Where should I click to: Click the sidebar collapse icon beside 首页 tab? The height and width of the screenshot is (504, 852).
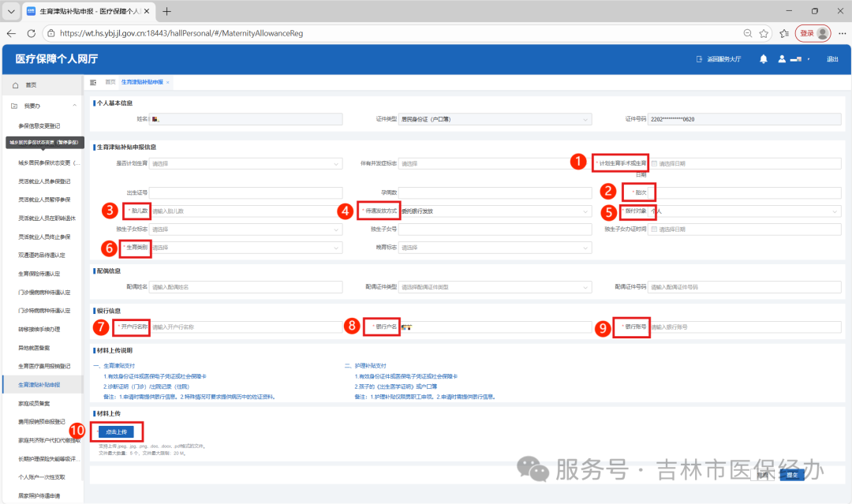click(x=93, y=82)
